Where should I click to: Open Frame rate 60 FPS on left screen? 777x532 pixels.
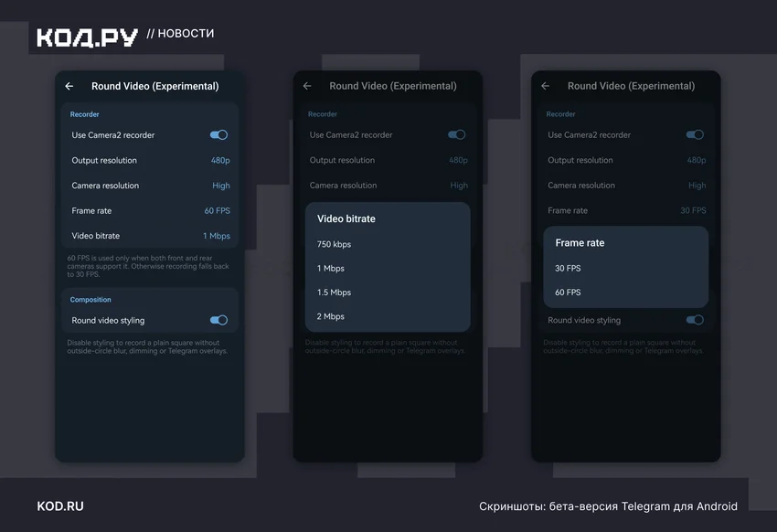coord(150,211)
